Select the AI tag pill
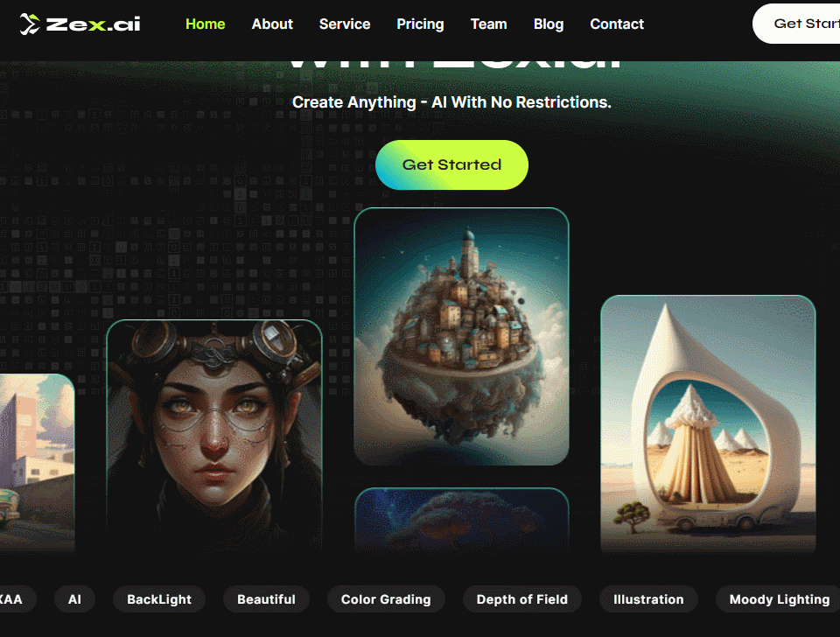Image resolution: width=840 pixels, height=637 pixels. 74,599
